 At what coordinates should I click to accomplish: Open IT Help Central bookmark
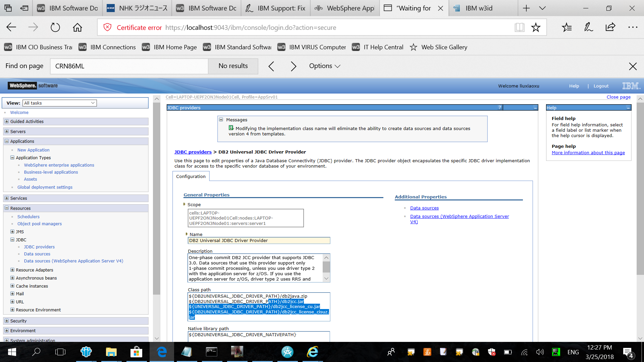(378, 47)
